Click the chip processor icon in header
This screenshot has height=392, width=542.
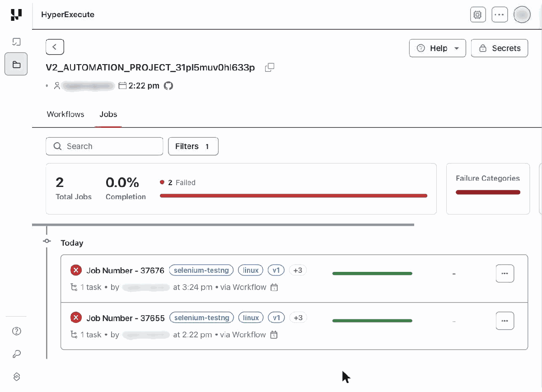click(x=477, y=14)
